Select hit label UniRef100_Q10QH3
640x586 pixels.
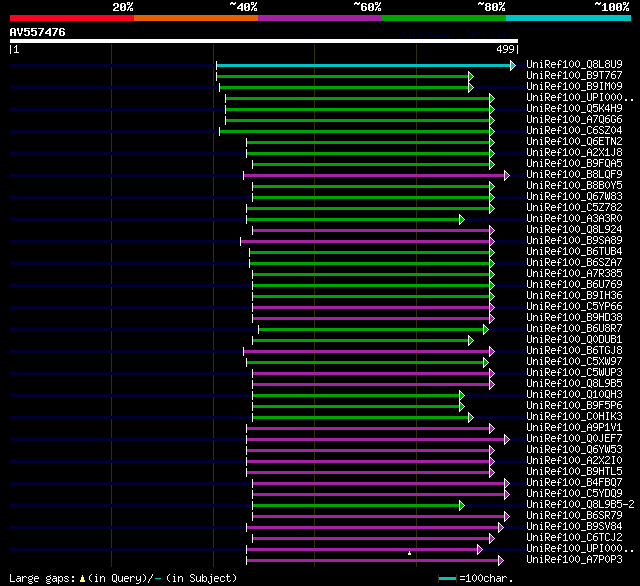tap(574, 395)
